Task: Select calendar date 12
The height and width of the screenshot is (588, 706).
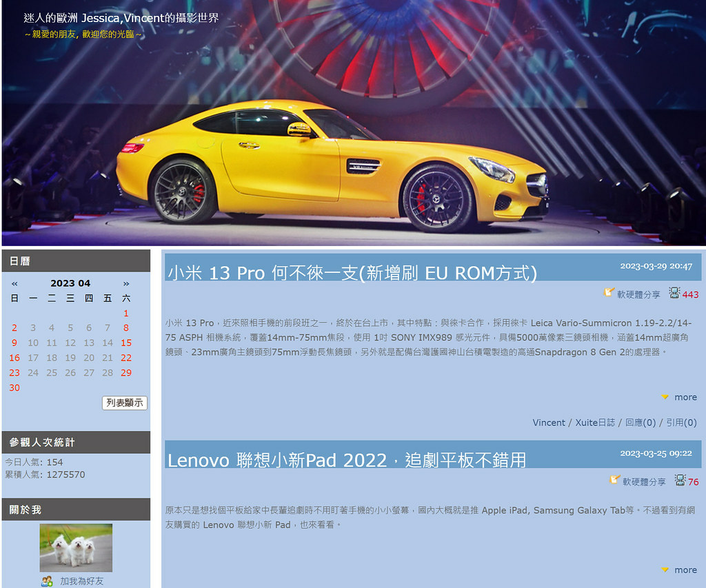Action: [70, 343]
